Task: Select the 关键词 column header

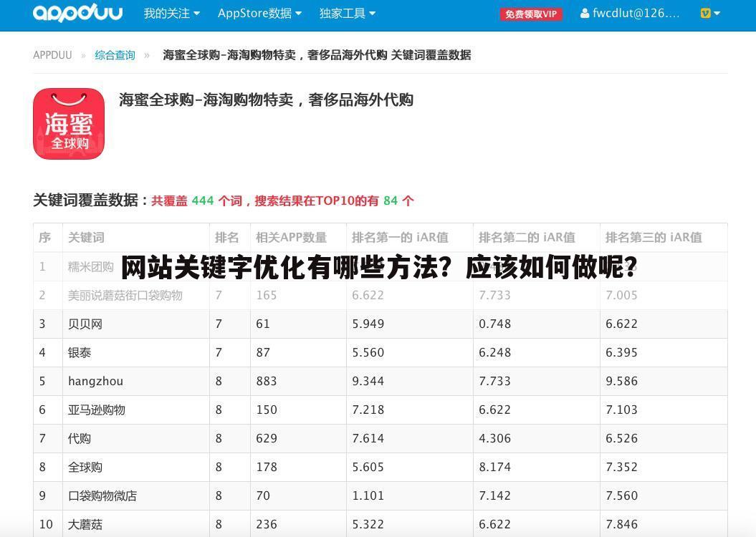Action: click(x=86, y=238)
